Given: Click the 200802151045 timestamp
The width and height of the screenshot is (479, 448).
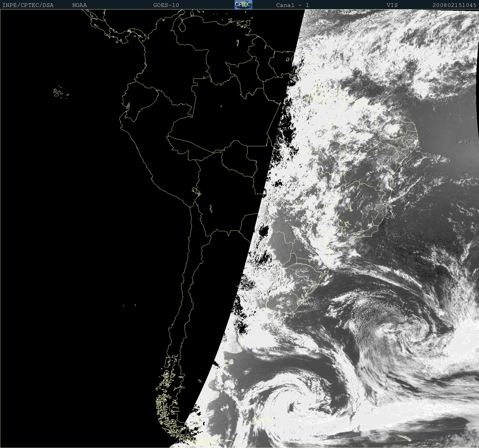Looking at the screenshot, I should [454, 5].
